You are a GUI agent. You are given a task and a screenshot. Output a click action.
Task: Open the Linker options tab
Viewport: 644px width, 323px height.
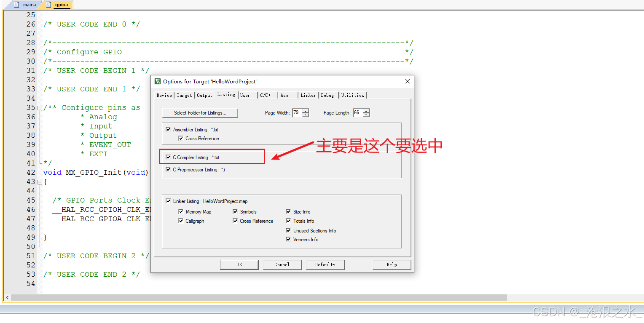308,95
